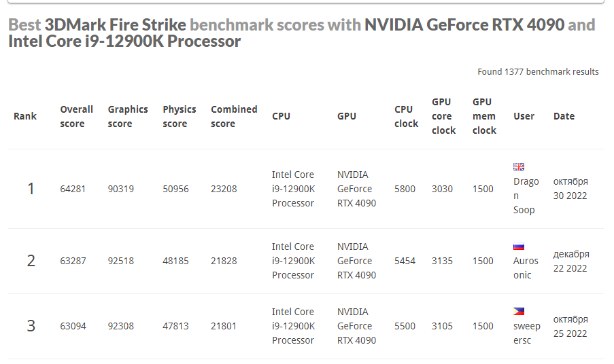The height and width of the screenshot is (364, 614).
Task: Click the NVIDIA GeForce RTX 4090 title text
Action: click(464, 25)
